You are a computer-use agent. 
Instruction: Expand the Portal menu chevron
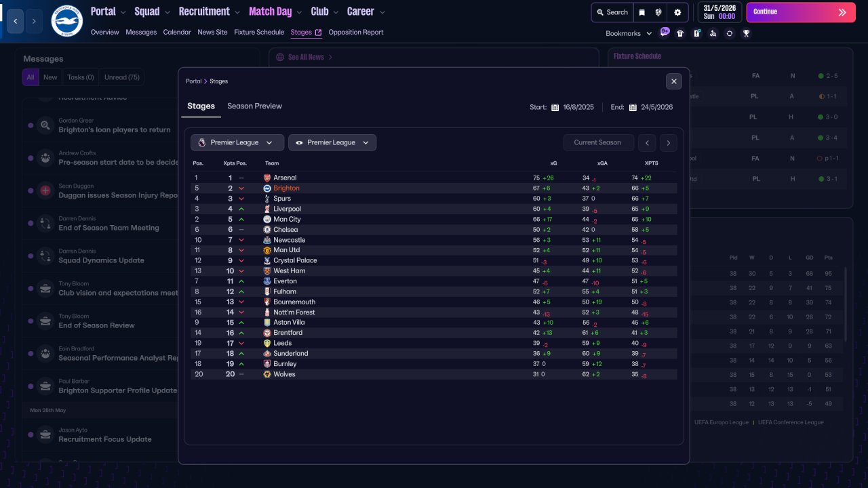click(123, 12)
